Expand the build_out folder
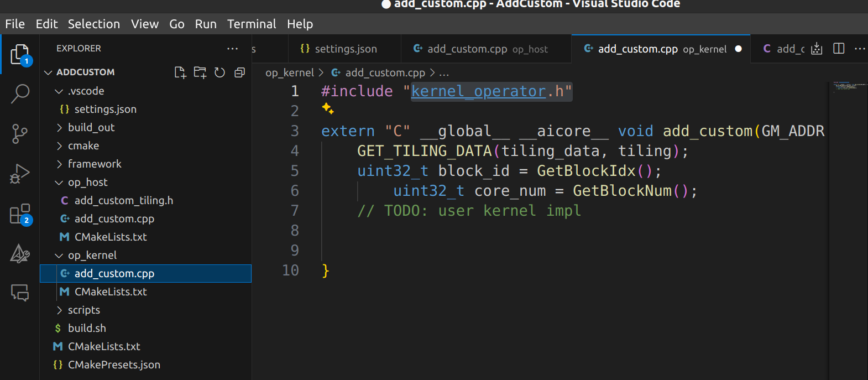 [x=59, y=127]
